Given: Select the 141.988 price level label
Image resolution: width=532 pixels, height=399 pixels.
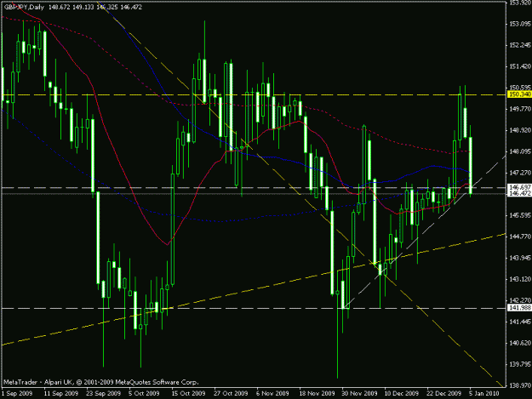Looking at the screenshot, I should (519, 307).
